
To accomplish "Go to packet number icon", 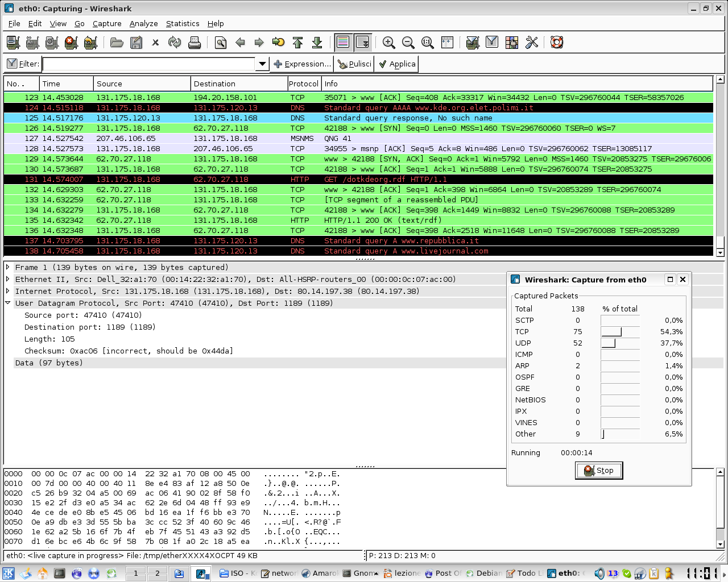I will (279, 43).
